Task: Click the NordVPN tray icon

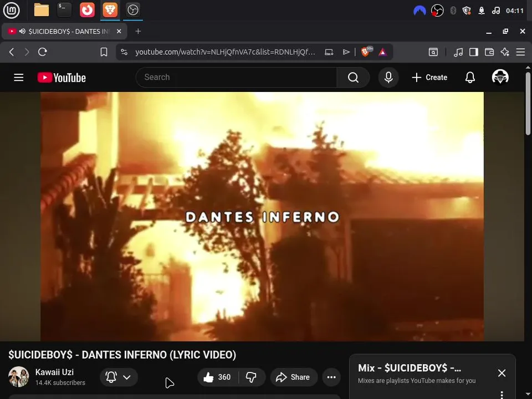Action: click(x=420, y=11)
